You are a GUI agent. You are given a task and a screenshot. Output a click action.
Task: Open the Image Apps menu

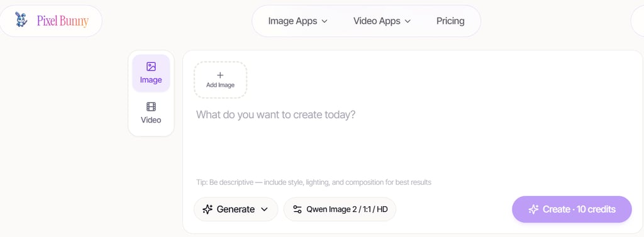pyautogui.click(x=297, y=21)
